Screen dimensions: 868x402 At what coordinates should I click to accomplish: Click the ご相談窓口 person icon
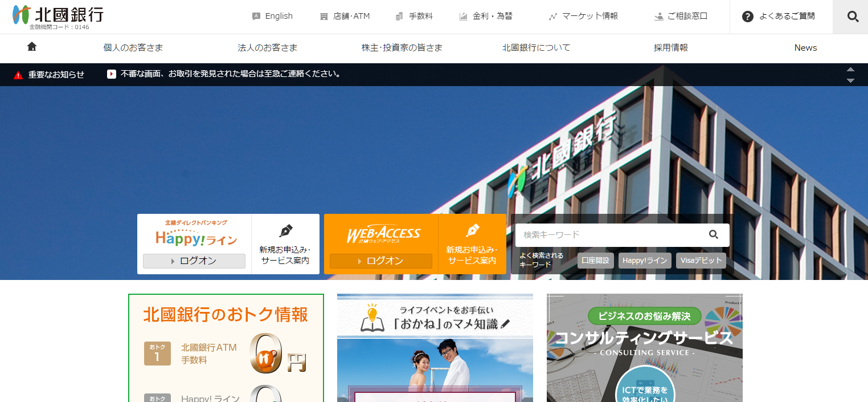tap(658, 17)
